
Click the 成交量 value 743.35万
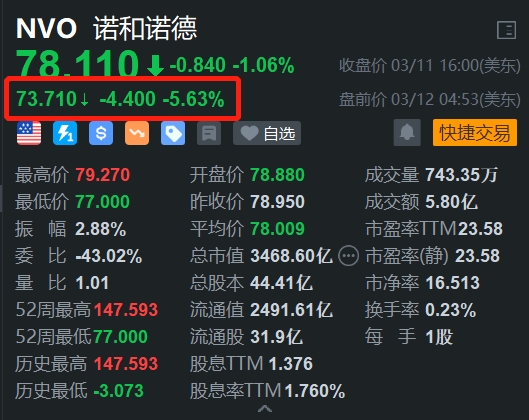(x=462, y=175)
